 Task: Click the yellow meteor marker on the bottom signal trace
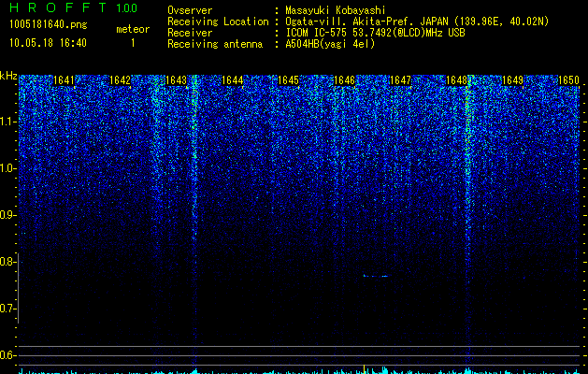coord(365,368)
